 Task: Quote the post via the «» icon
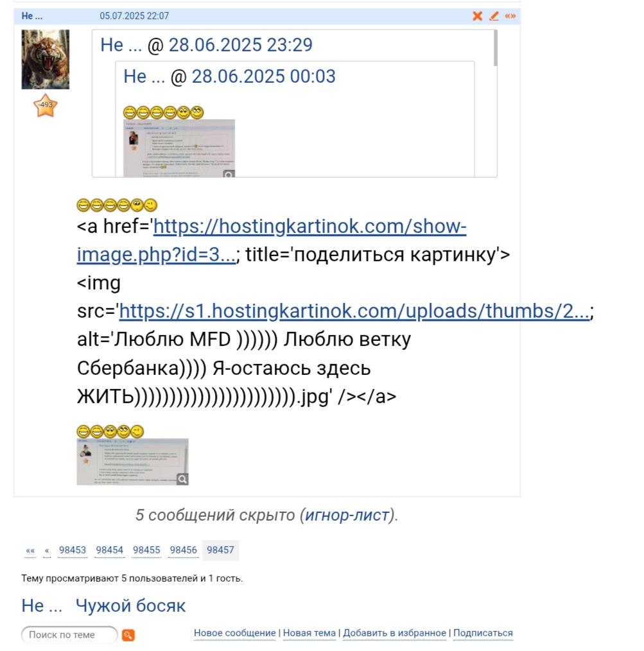pos(510,16)
